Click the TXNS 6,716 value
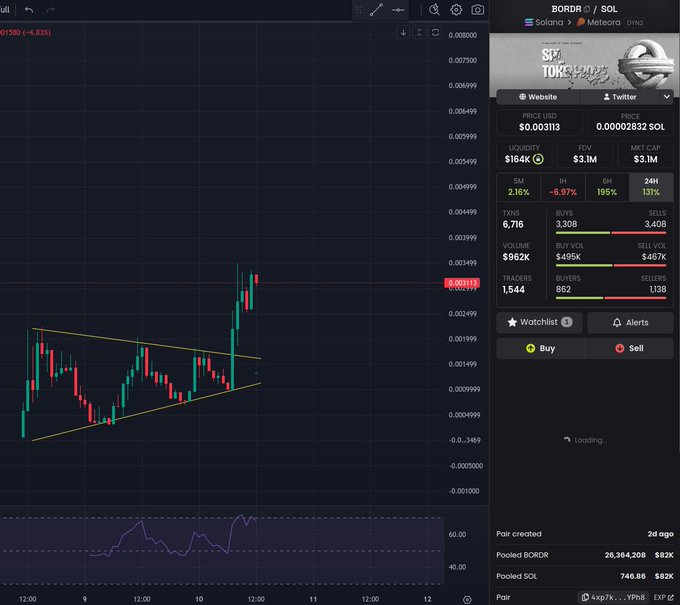Image resolution: width=680 pixels, height=605 pixels. point(513,225)
